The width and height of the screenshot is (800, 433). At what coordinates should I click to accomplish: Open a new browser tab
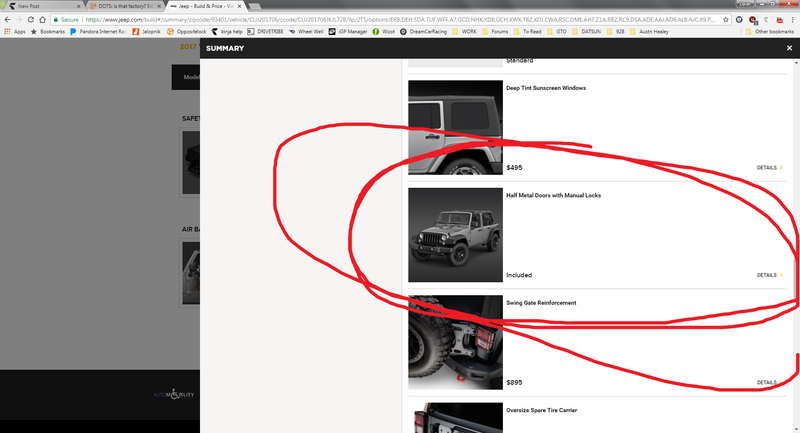[x=254, y=6]
